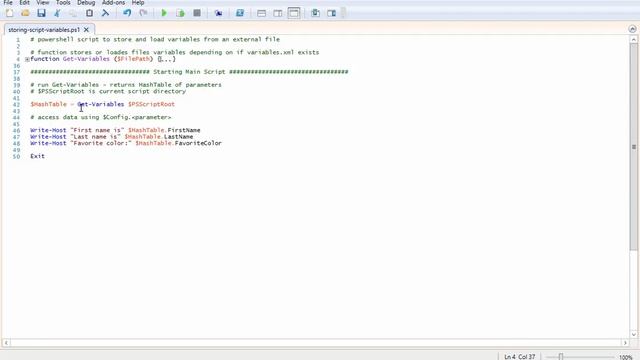Click the "access data using $Config" comment

coord(100,117)
